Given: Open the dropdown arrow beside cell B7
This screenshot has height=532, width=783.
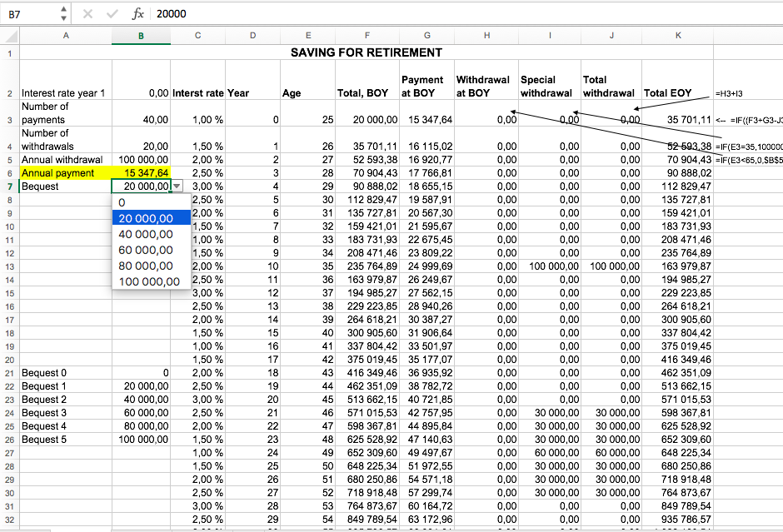Looking at the screenshot, I should click(177, 186).
